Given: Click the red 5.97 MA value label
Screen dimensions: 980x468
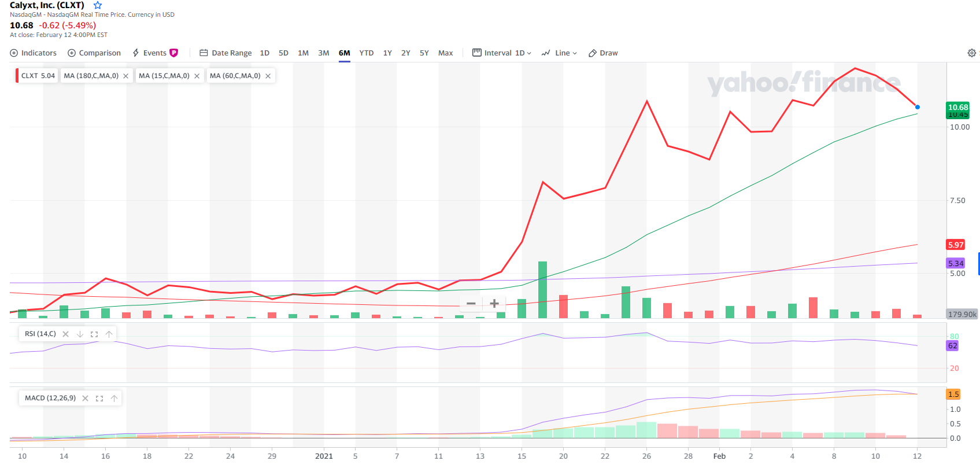Looking at the screenshot, I should (956, 245).
